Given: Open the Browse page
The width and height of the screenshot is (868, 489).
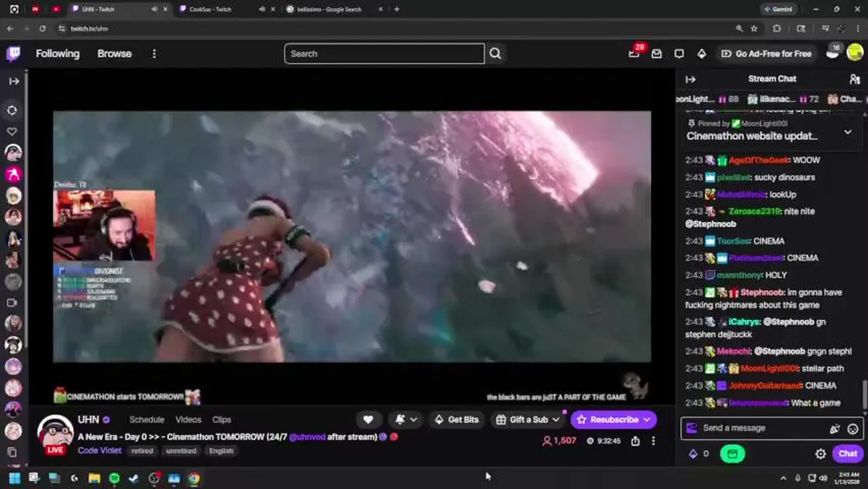Looking at the screenshot, I should (114, 54).
